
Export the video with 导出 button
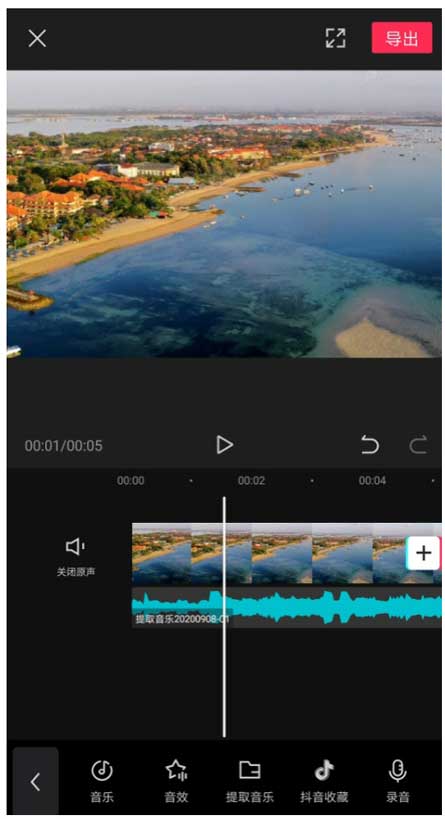402,38
